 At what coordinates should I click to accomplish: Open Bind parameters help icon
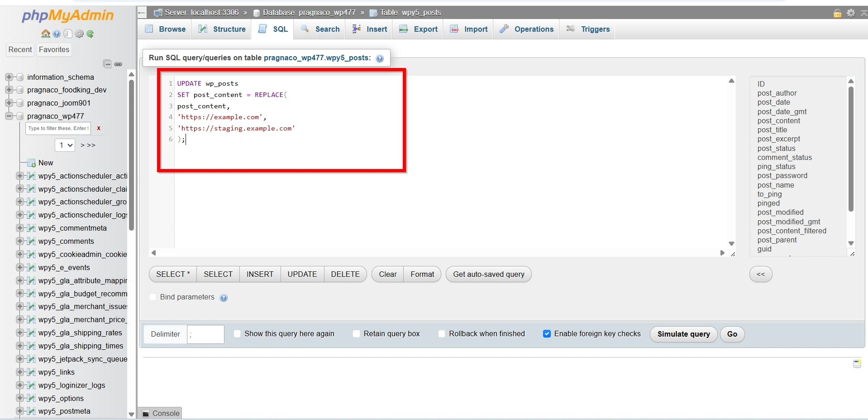click(224, 298)
